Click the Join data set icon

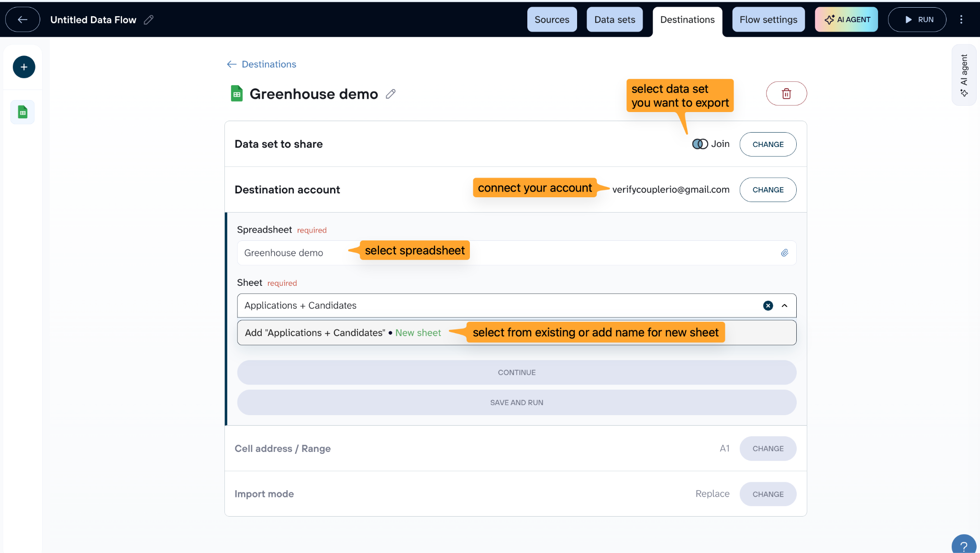tap(700, 144)
